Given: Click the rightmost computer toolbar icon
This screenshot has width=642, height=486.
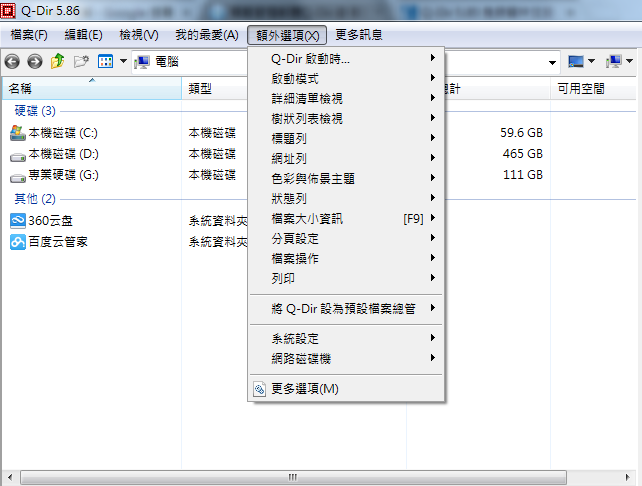Looking at the screenshot, I should pos(614,61).
